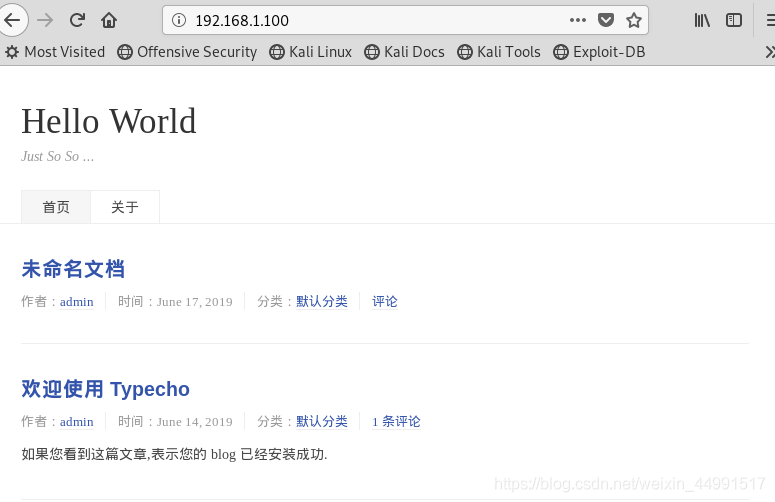
Task: Click the Hello World site title
Action: (x=109, y=121)
